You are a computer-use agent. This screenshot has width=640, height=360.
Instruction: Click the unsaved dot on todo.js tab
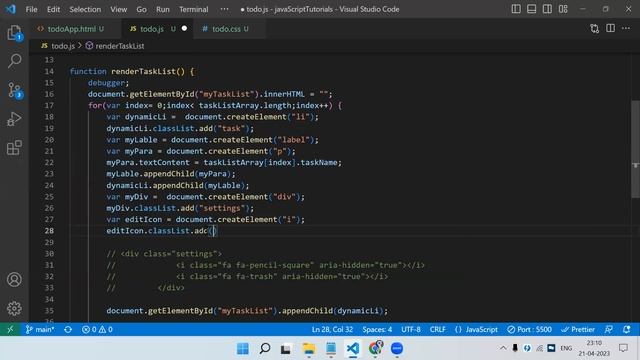pyautogui.click(x=184, y=29)
